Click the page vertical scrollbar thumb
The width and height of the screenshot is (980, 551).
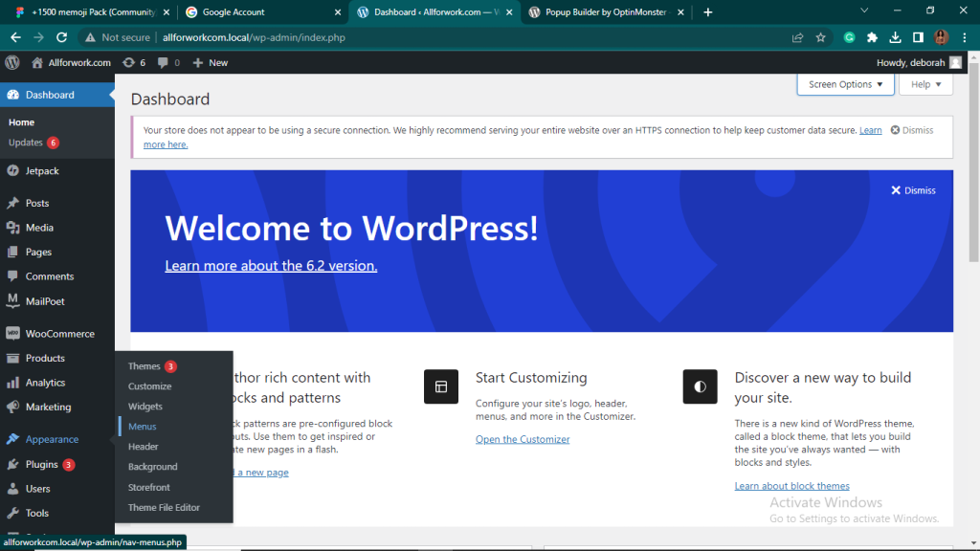[x=973, y=163]
